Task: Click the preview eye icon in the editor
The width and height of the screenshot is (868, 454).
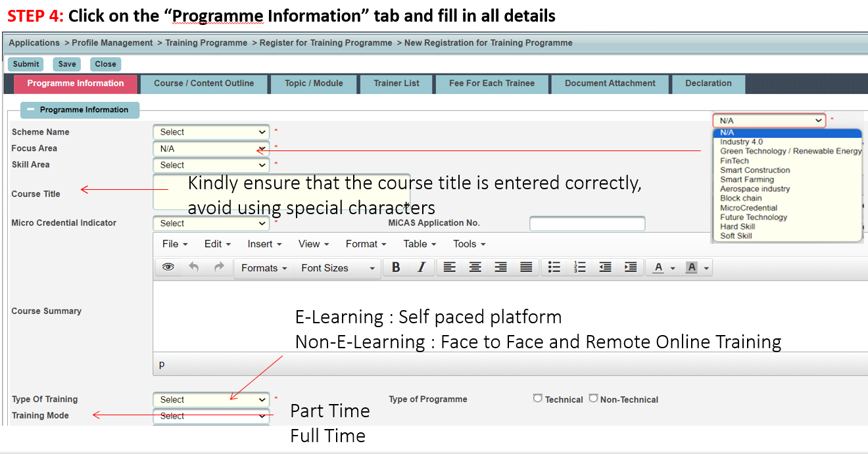Action: click(x=168, y=267)
